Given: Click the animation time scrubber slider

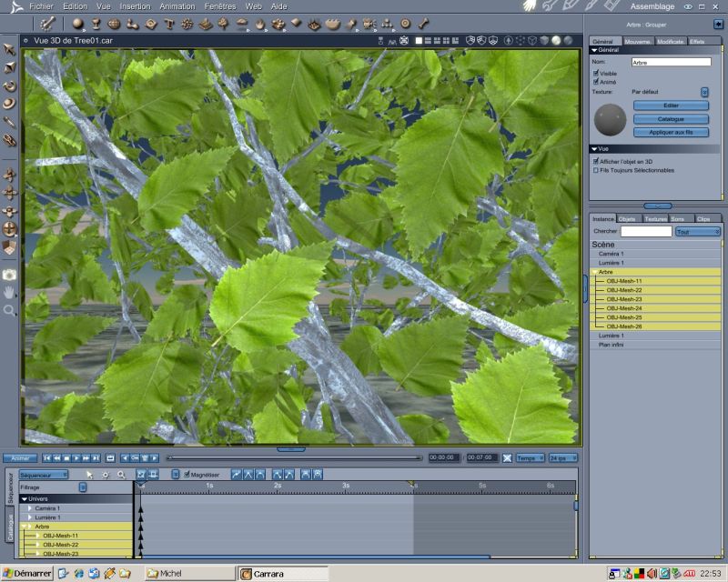Looking at the screenshot, I should tap(294, 458).
